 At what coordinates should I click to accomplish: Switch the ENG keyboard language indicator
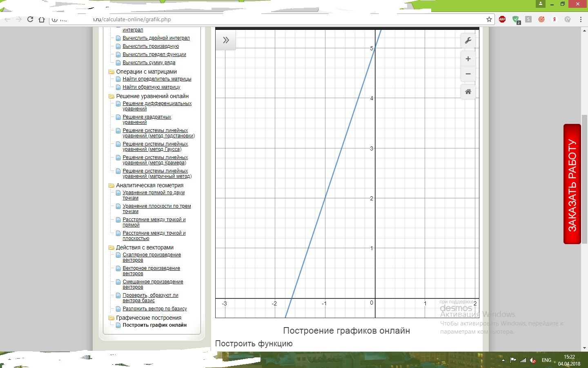[546, 360]
